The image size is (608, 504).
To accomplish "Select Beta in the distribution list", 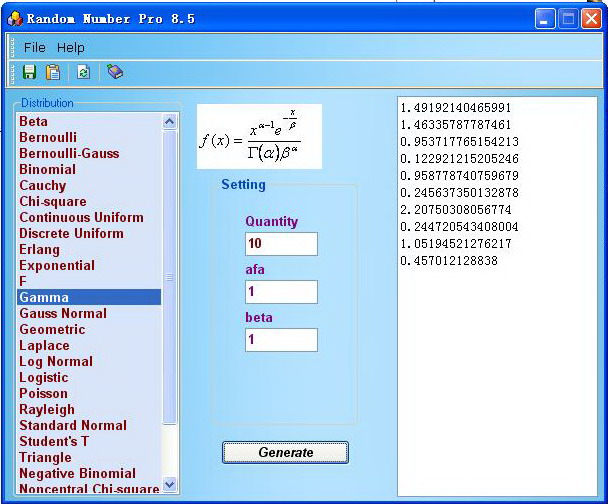I will tap(34, 121).
